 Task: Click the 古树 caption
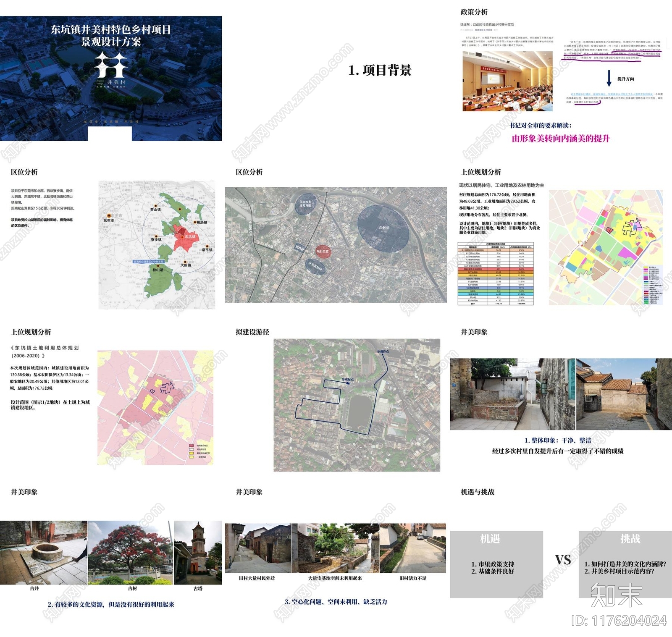pos(132,589)
